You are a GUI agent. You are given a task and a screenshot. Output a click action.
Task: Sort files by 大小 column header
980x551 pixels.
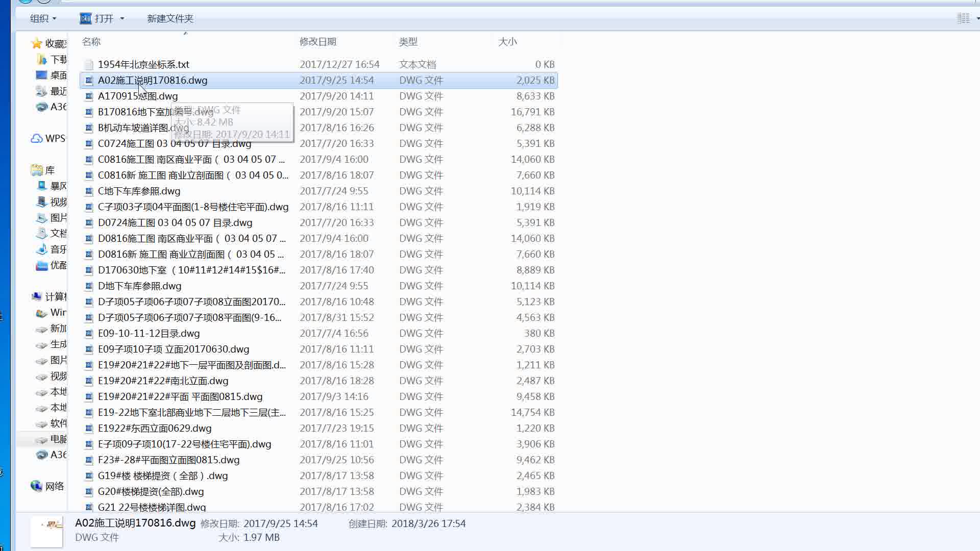tap(508, 42)
